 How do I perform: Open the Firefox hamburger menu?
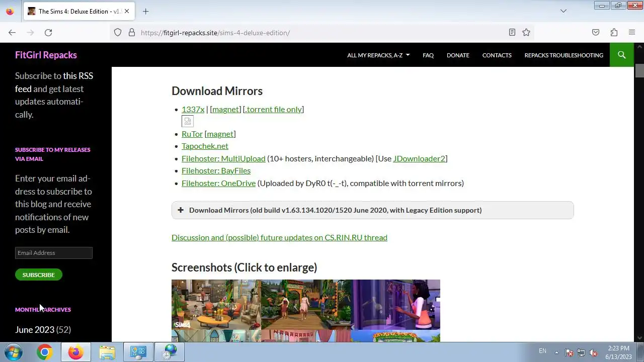tap(632, 33)
